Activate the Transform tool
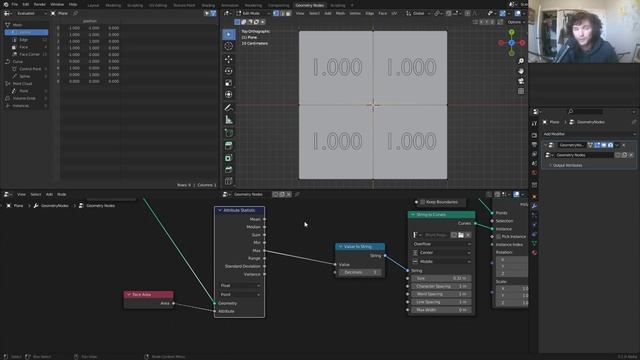The height and width of the screenshot is (360, 640). 229,95
